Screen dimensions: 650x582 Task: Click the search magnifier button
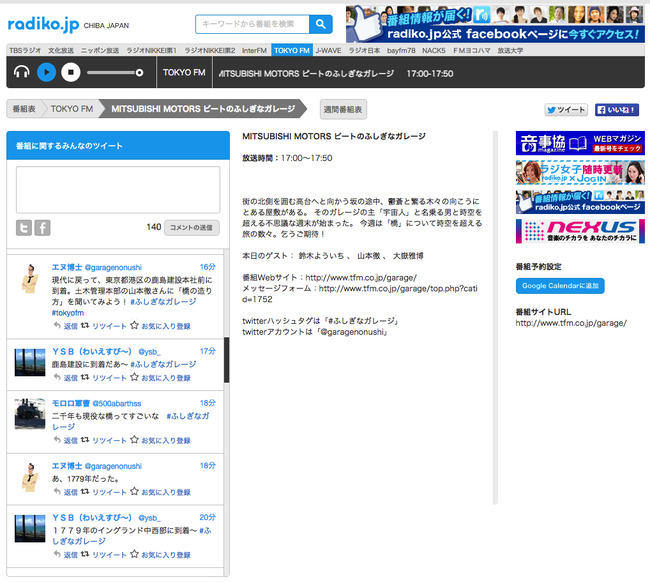[320, 24]
